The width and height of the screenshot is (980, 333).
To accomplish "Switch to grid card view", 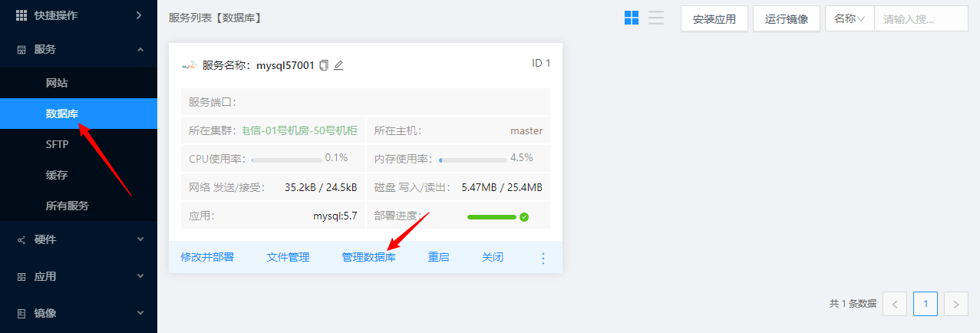I will (632, 18).
